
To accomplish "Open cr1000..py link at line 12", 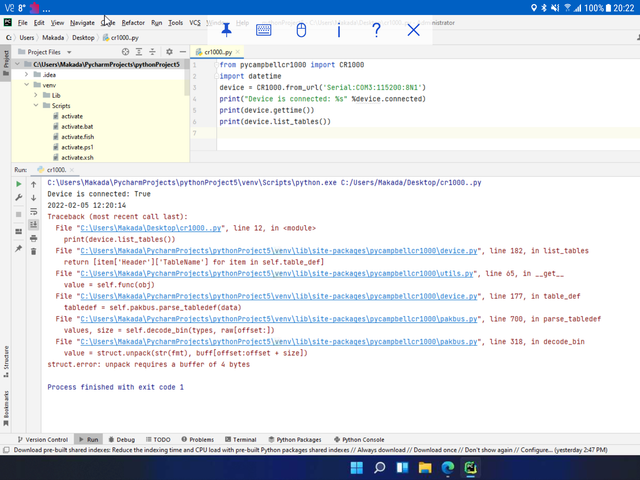I will click(151, 228).
